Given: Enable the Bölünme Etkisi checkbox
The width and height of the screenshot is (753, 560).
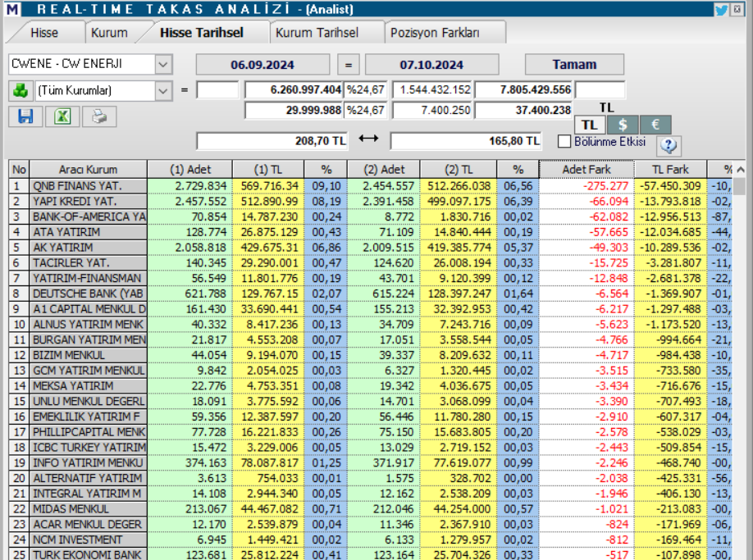Looking at the screenshot, I should tap(564, 141).
